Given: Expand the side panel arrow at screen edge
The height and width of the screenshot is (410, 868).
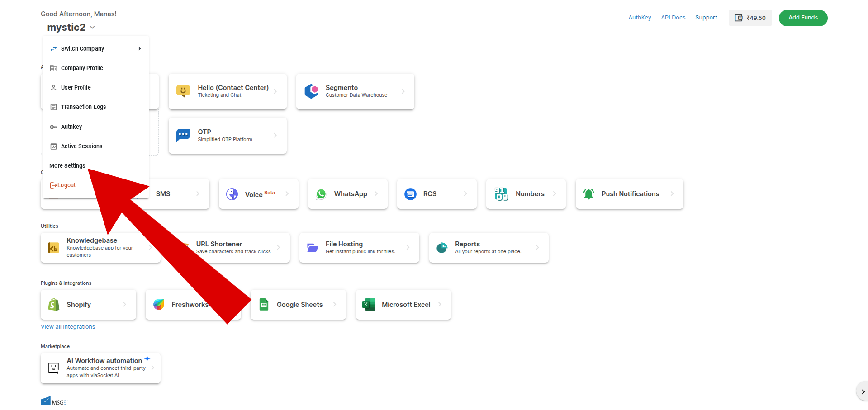Looking at the screenshot, I should click(x=863, y=392).
